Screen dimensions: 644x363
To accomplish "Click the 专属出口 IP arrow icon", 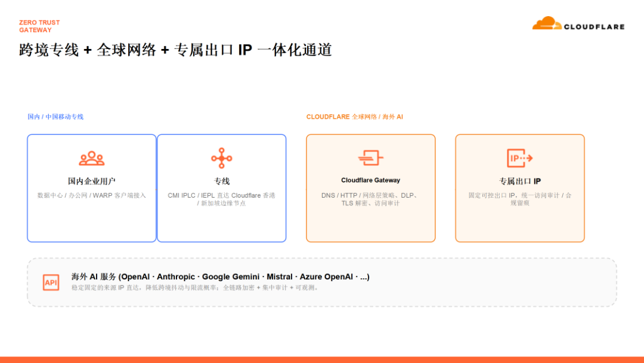I will pos(519,158).
